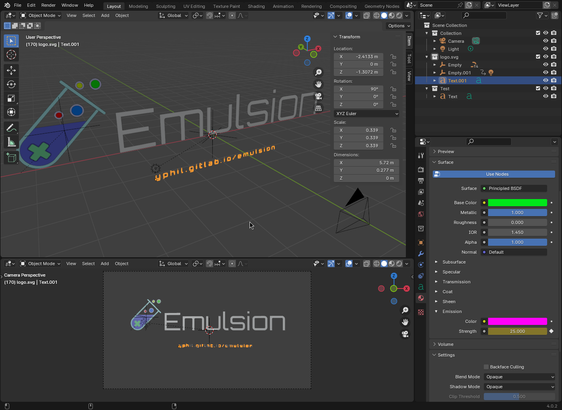The height and width of the screenshot is (410, 562).
Task: Switch to the Modeling workspace tab
Action: tap(138, 6)
